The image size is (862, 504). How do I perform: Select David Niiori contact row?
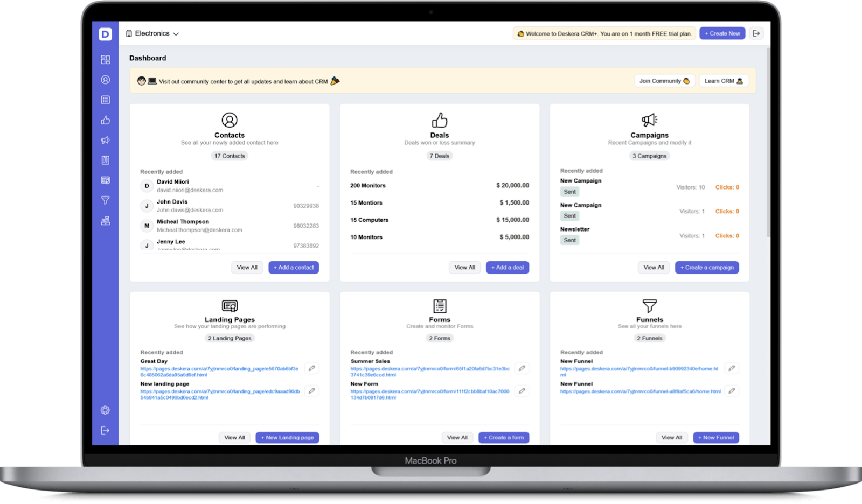tap(230, 186)
